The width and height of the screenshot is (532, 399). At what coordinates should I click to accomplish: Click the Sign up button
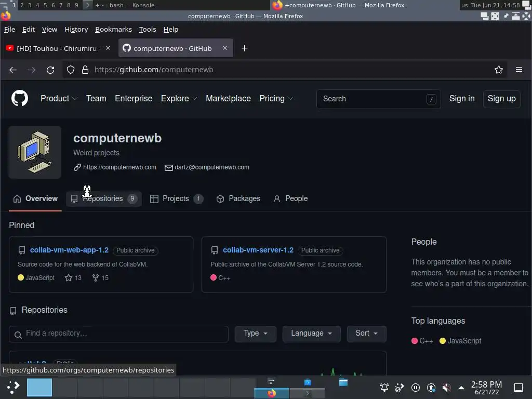tap(501, 99)
